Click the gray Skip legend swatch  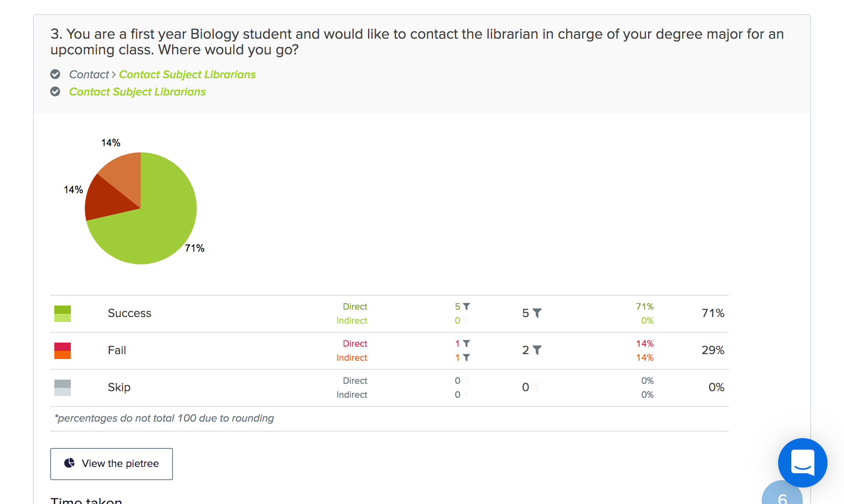coord(63,387)
